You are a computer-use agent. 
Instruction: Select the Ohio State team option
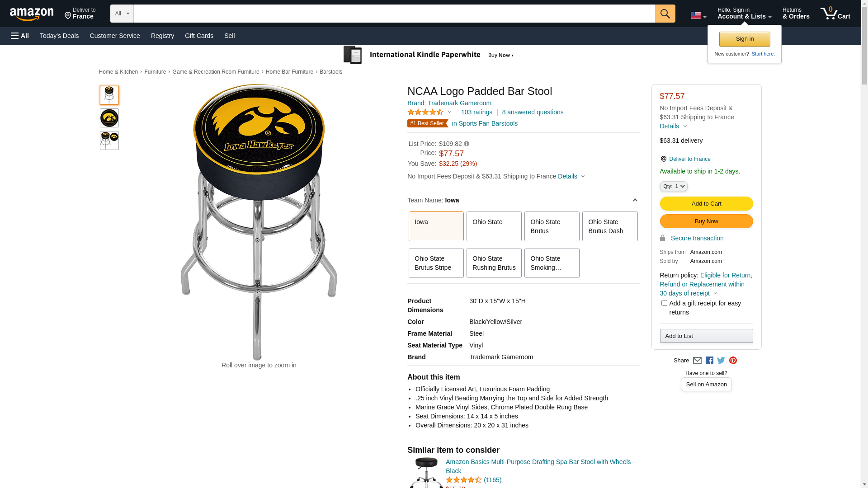(x=494, y=226)
